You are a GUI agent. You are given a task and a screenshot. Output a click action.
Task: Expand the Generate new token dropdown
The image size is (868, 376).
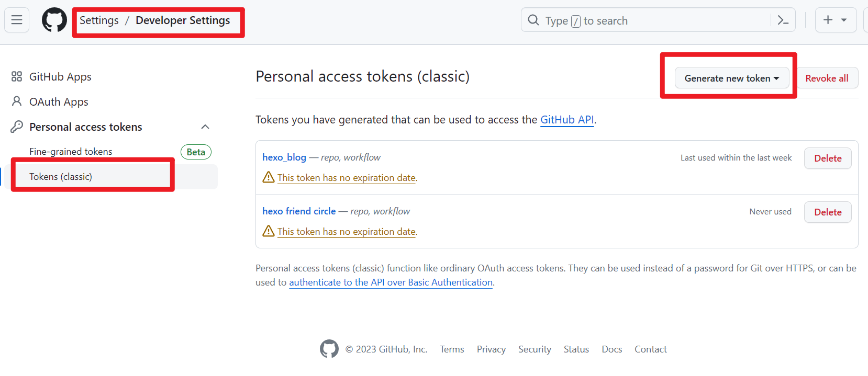point(732,78)
